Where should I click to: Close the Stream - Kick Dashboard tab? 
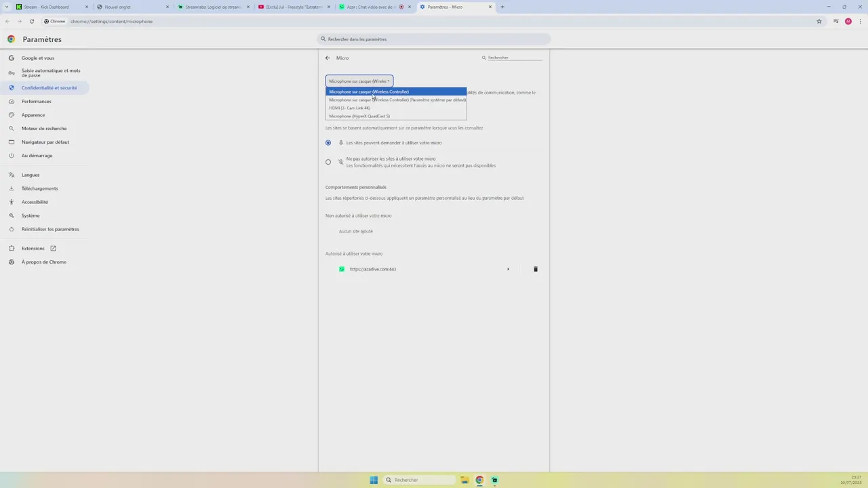87,7
